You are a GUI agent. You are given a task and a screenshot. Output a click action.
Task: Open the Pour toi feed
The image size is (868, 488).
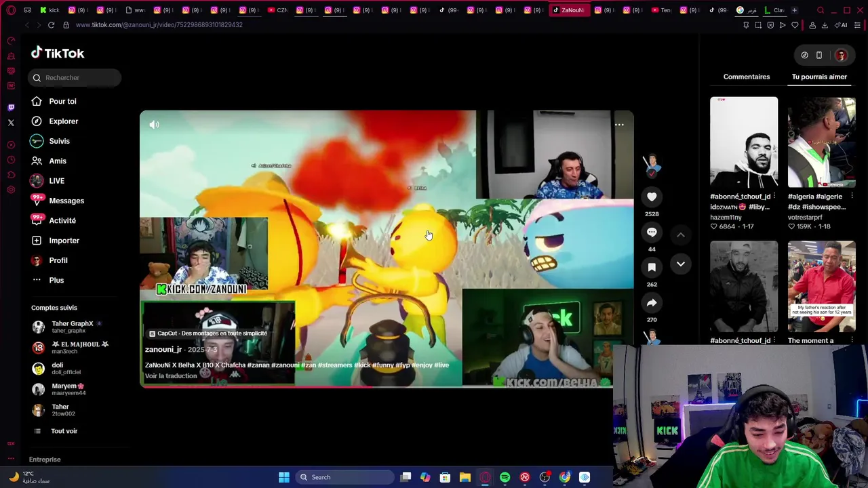54,101
